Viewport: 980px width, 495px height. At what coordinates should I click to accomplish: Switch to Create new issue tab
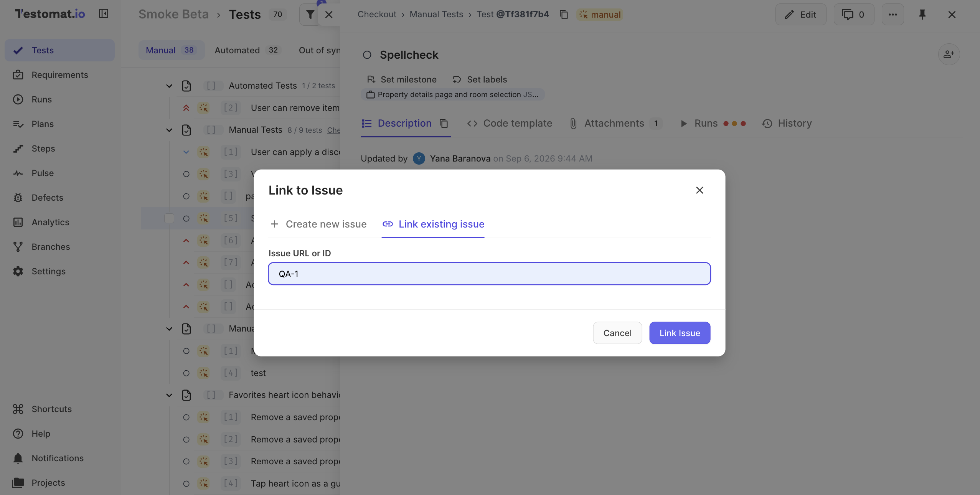click(318, 224)
